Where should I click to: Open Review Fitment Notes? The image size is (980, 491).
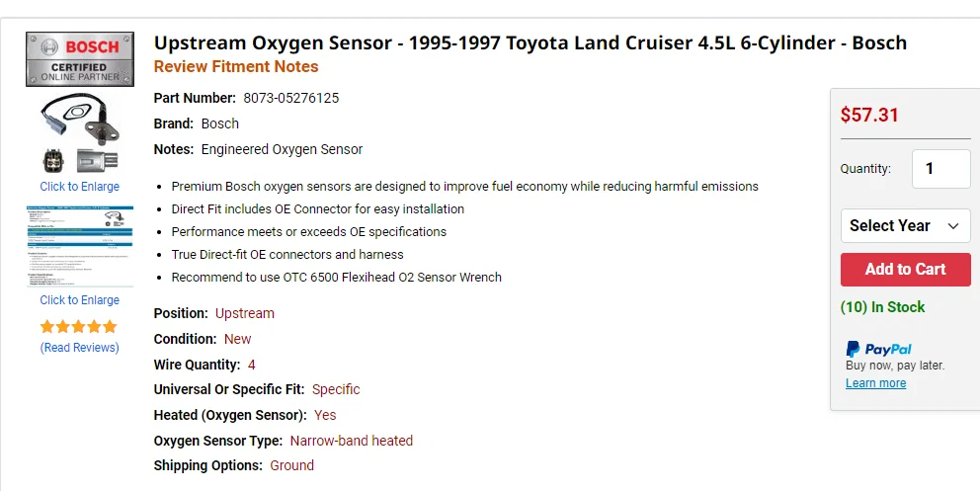point(236,67)
